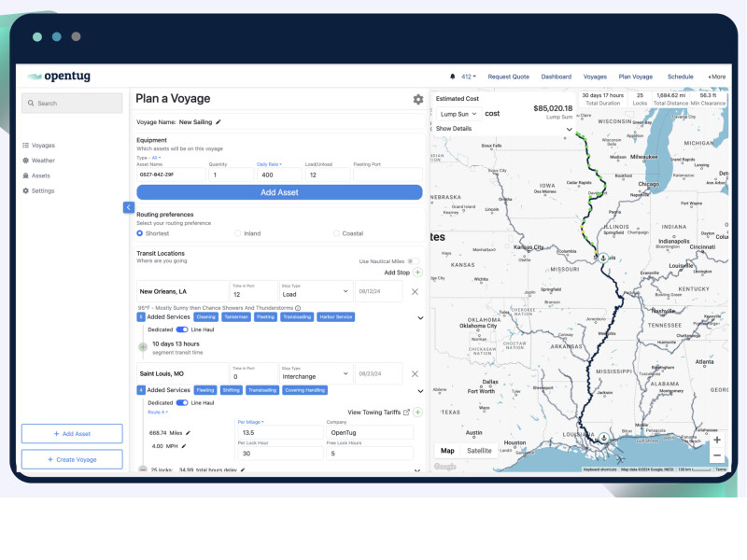The height and width of the screenshot is (560, 747).
Task: Click the Saint Louis anchor marker on map
Action: coord(603,258)
